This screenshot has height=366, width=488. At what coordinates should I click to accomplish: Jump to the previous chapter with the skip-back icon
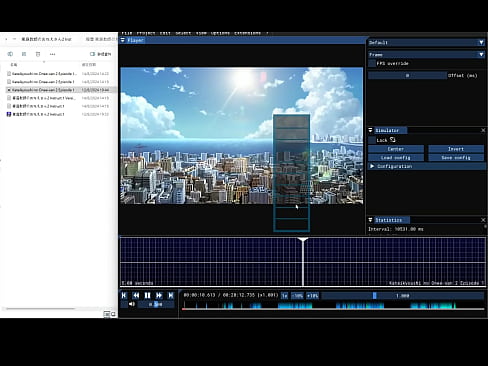click(124, 295)
